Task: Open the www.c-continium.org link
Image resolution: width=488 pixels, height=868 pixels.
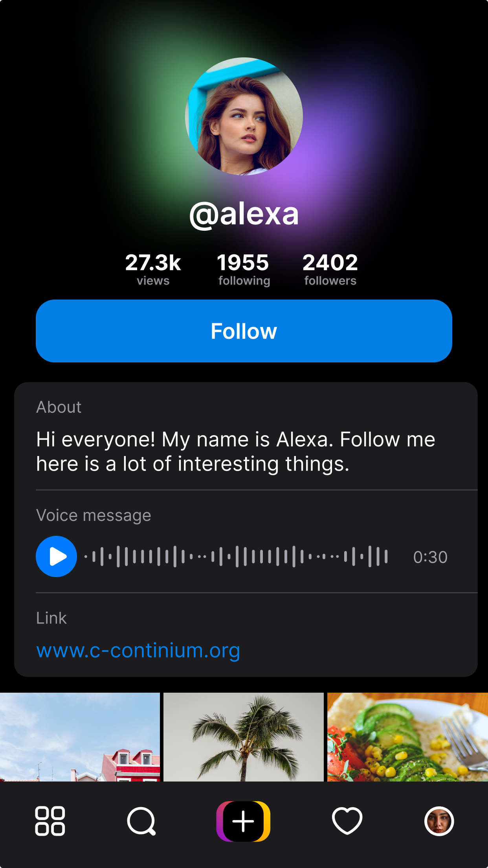Action: pos(138,650)
